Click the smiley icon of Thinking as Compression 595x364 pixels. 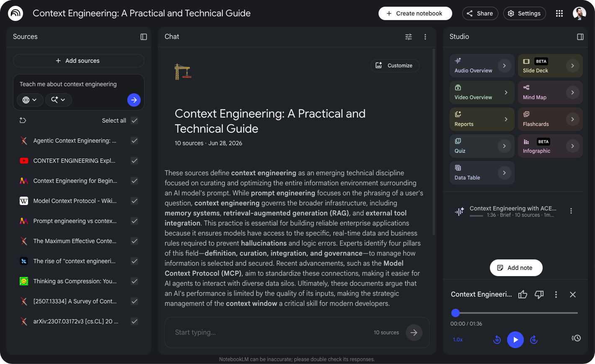coord(24,281)
